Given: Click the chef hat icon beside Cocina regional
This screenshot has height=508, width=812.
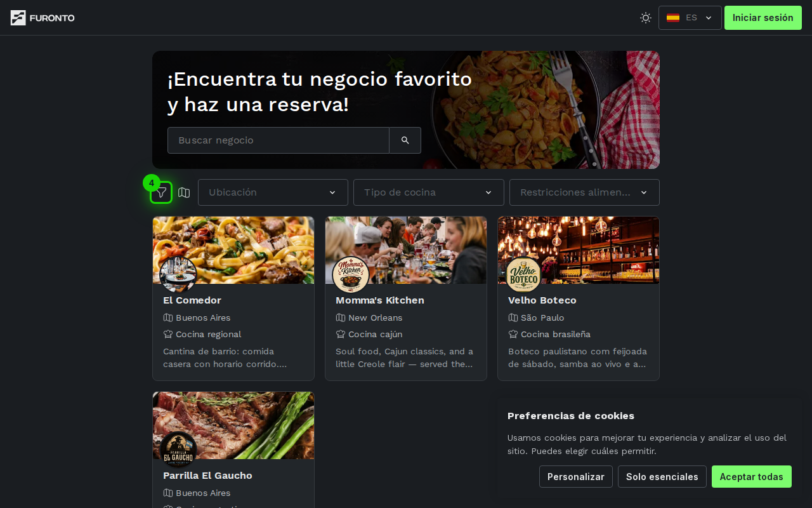Looking at the screenshot, I should 168,334.
